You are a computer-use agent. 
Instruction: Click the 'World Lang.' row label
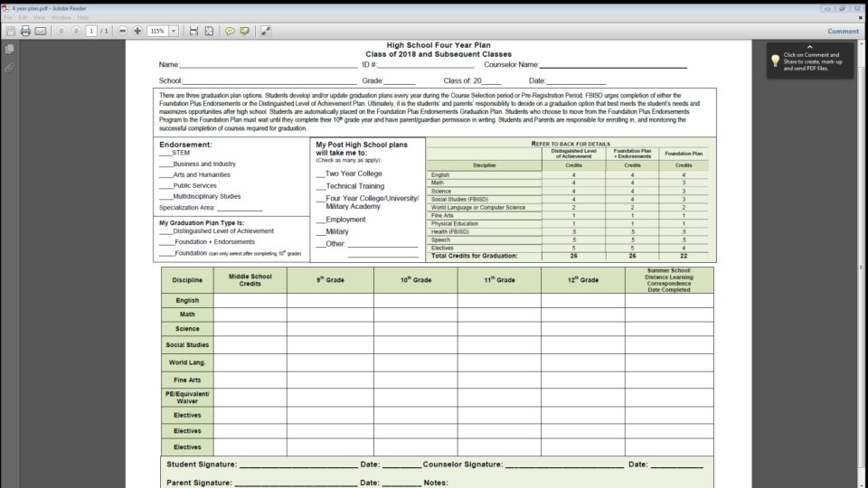pos(187,362)
